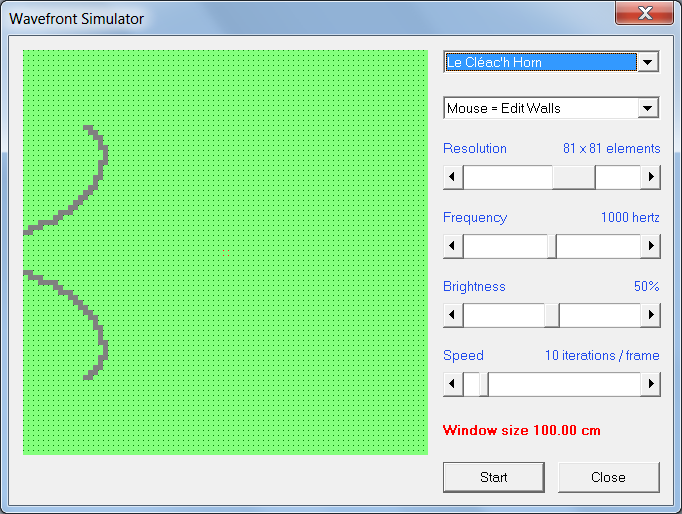Screen dimensions: 682x514
Task: Decrease Speed with left arrow
Action: [452, 384]
